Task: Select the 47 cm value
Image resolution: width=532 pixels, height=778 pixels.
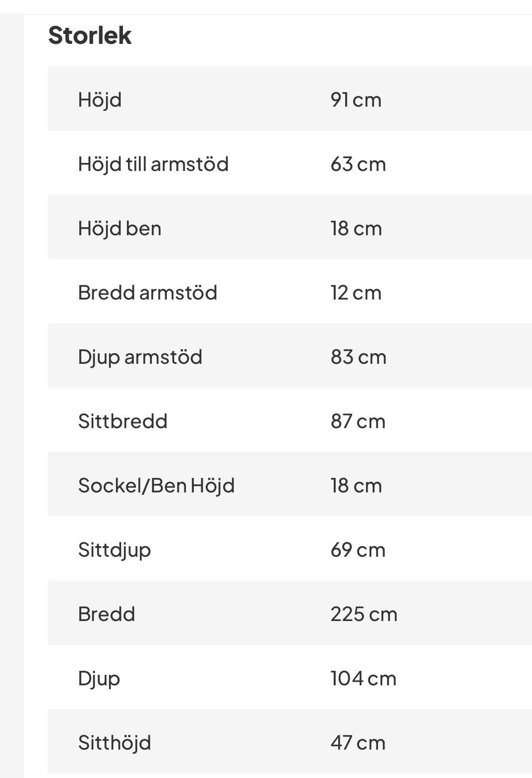Action: [358, 743]
